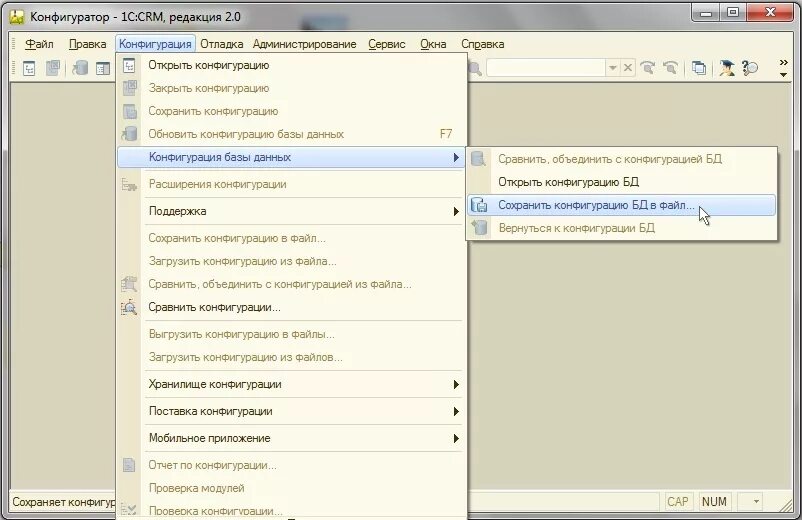
Task: Close the open Конфигурация menu
Action: coord(155,44)
